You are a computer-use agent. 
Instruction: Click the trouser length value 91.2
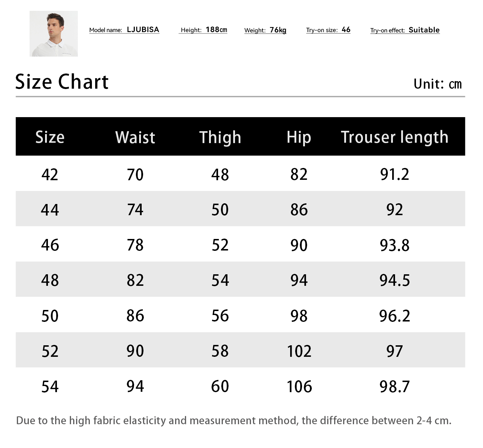click(x=395, y=174)
